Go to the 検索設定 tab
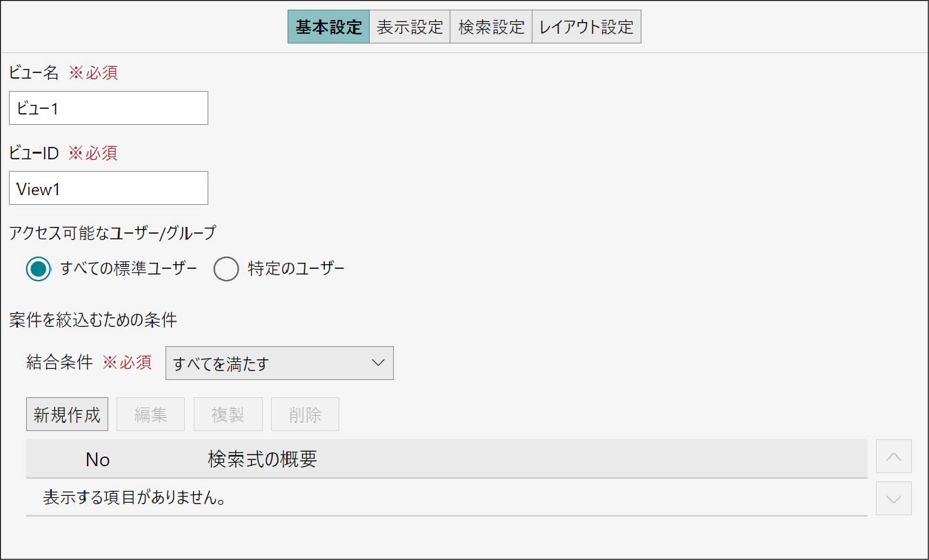The width and height of the screenshot is (929, 560). click(491, 27)
